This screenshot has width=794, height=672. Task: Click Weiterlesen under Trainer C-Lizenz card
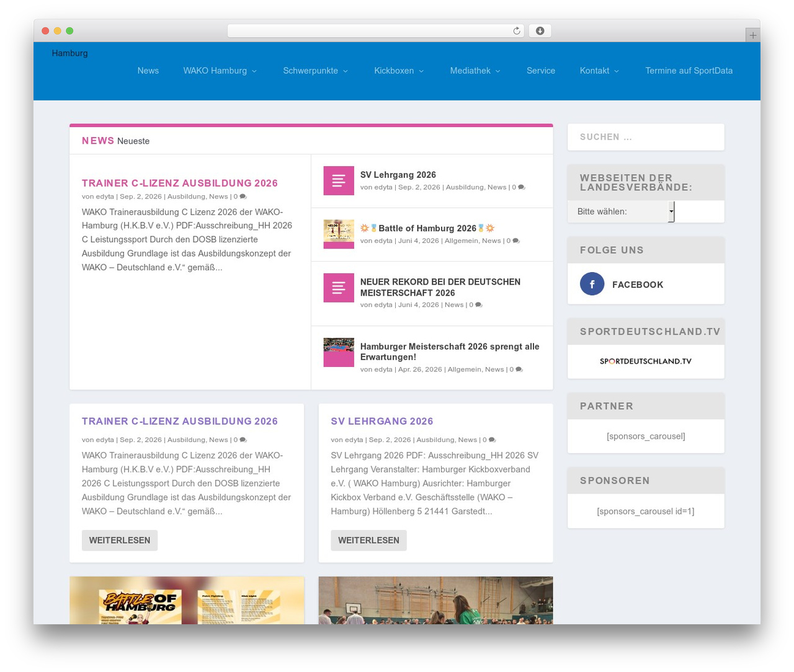(x=120, y=540)
